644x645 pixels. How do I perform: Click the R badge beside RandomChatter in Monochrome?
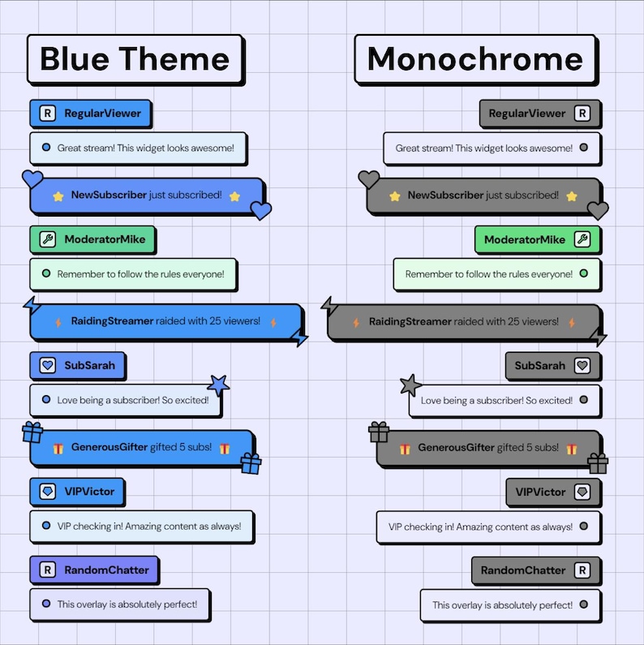coord(582,570)
